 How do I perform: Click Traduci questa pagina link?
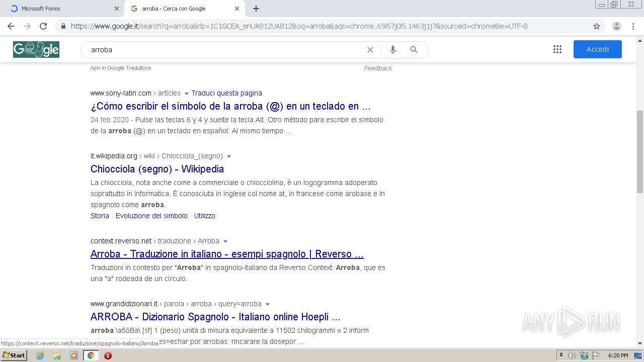226,93
